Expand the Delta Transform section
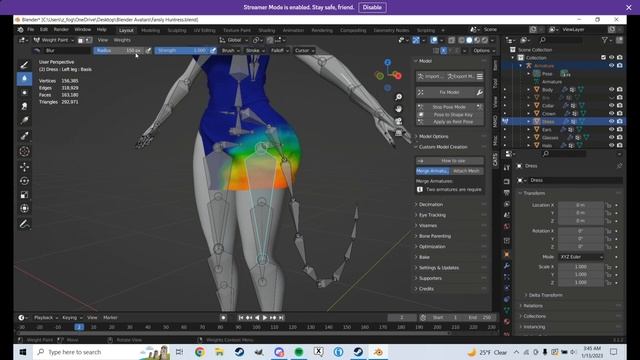Viewport: 640px width, 360px height. [x=545, y=295]
